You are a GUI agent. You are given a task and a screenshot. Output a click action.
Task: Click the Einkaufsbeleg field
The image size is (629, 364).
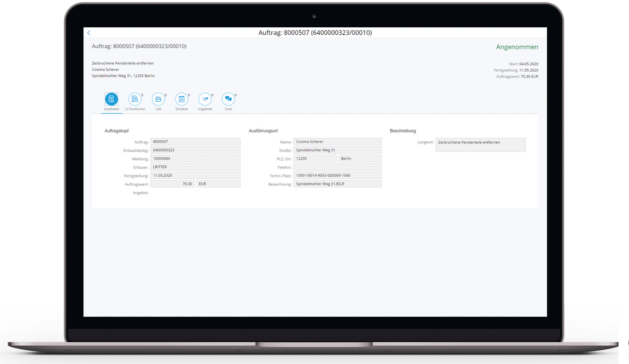pyautogui.click(x=195, y=150)
